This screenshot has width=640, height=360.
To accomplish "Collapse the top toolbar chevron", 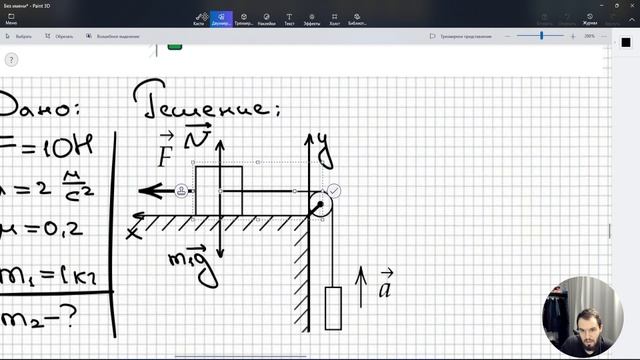I will click(x=631, y=19).
